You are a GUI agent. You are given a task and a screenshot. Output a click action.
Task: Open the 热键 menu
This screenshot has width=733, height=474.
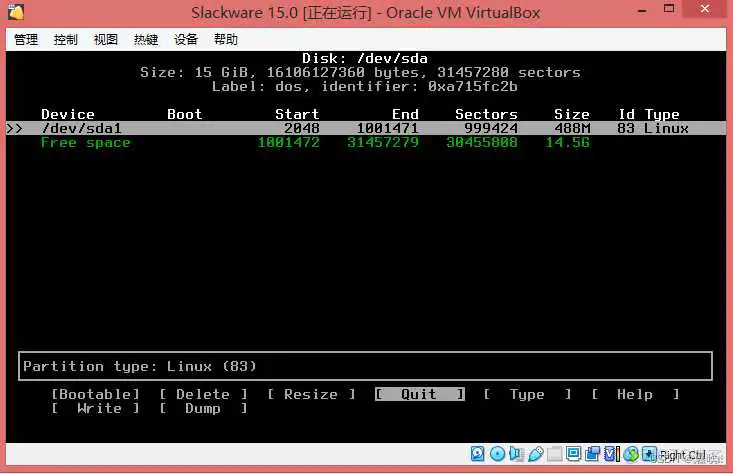pyautogui.click(x=146, y=40)
